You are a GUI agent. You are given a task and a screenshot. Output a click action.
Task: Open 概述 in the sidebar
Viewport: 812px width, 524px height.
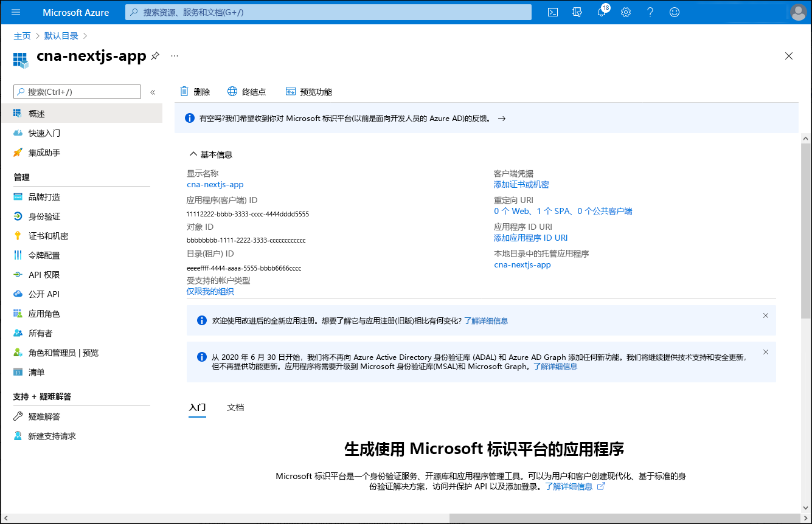82,114
